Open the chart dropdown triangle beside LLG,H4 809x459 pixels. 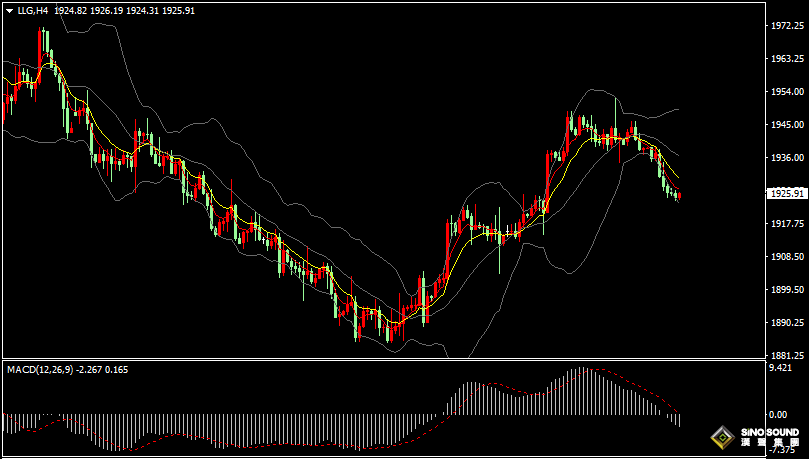pyautogui.click(x=9, y=10)
